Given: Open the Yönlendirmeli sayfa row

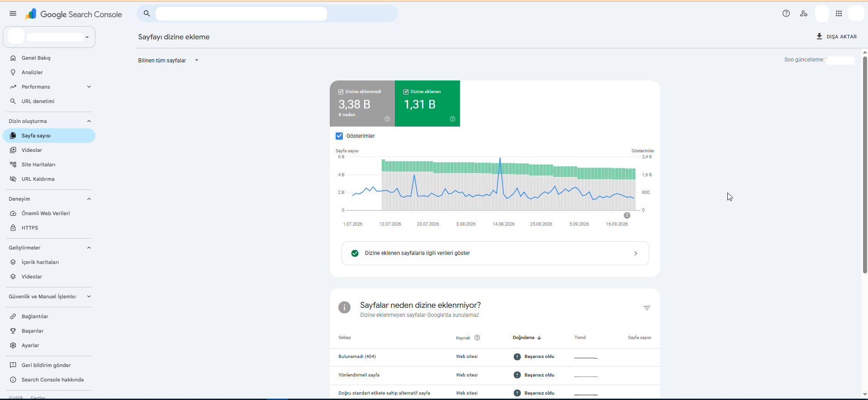Looking at the screenshot, I should point(495,375).
